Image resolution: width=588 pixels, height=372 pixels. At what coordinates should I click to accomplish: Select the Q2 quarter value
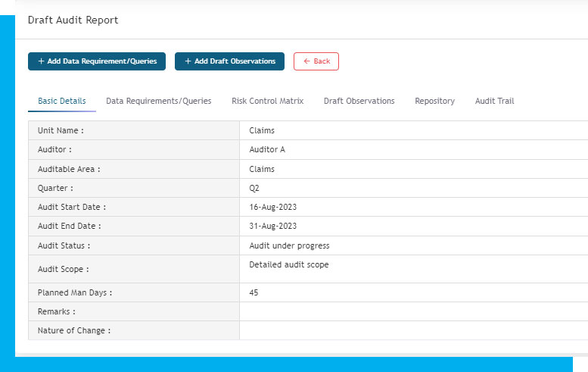(x=254, y=188)
